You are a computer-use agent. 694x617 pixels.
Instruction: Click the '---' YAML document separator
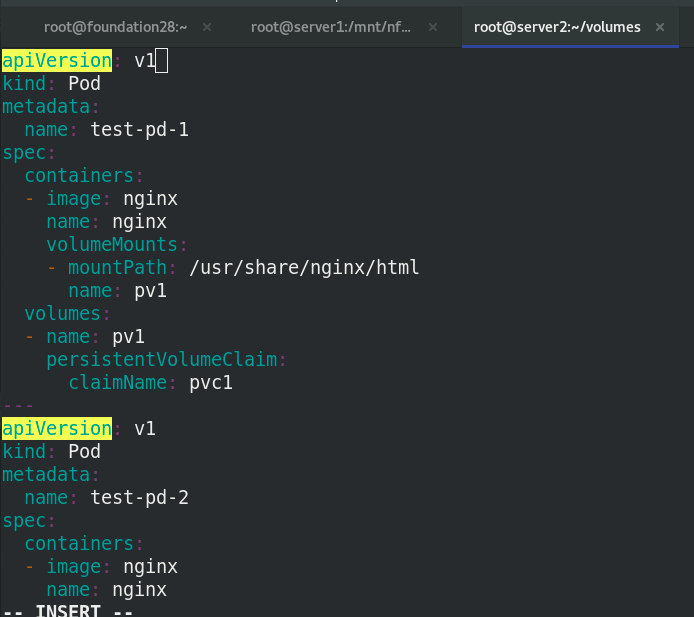pos(18,405)
